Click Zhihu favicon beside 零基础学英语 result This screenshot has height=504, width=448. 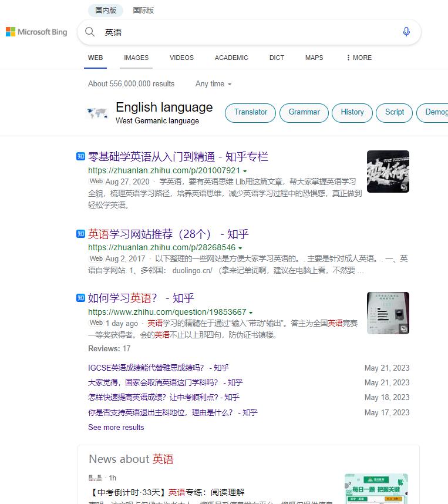80,156
